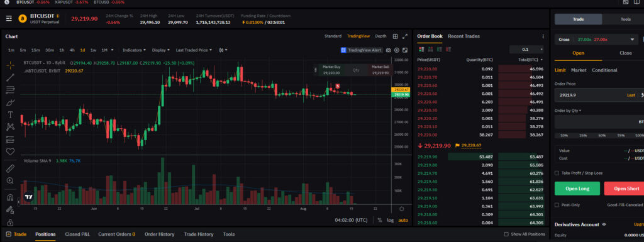
Task: Click the mark price flag icon
Action: pos(458,145)
